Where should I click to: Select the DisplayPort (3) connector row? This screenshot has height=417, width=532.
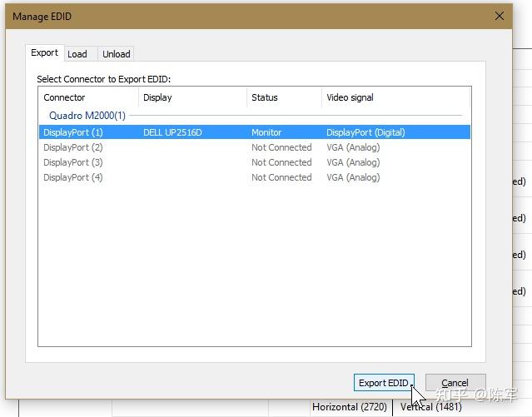tap(255, 162)
